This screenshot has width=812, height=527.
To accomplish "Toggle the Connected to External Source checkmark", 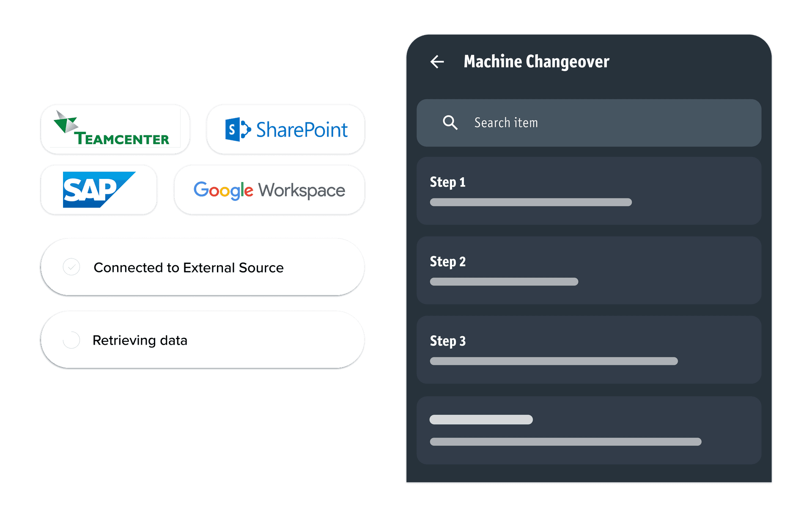I will coord(71,267).
